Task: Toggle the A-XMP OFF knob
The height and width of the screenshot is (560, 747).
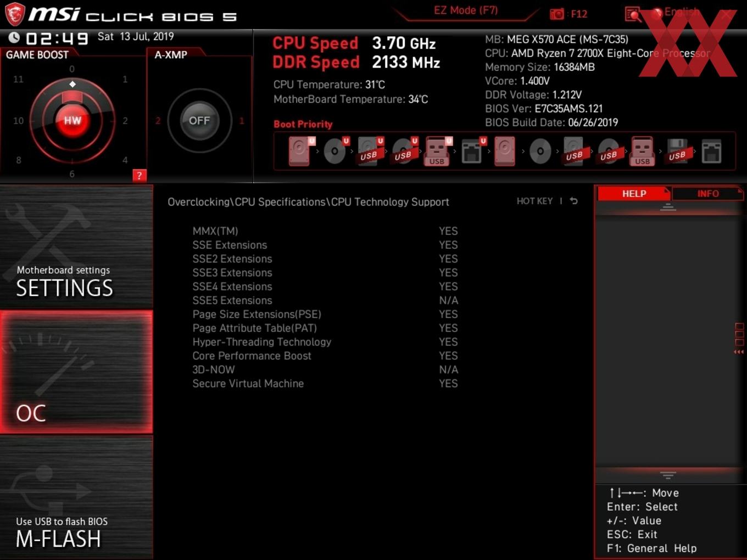Action: [199, 121]
